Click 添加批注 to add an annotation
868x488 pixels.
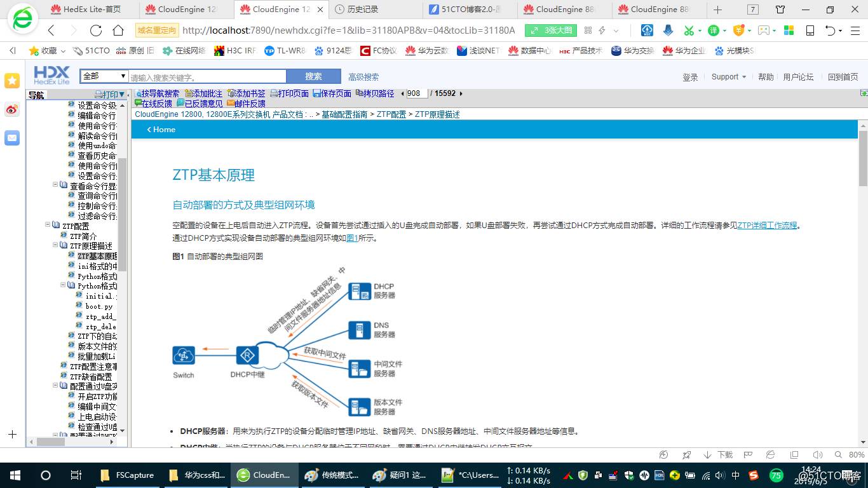click(x=203, y=93)
